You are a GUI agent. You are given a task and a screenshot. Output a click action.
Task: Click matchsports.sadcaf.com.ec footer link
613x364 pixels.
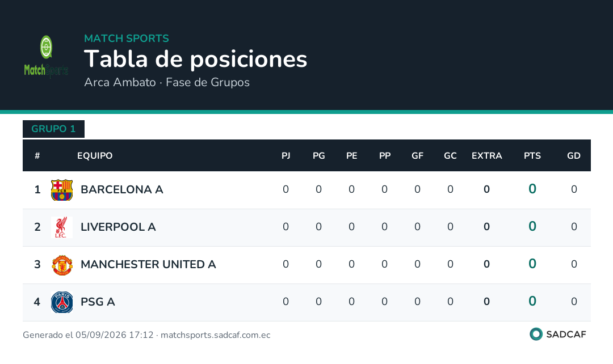coord(216,335)
